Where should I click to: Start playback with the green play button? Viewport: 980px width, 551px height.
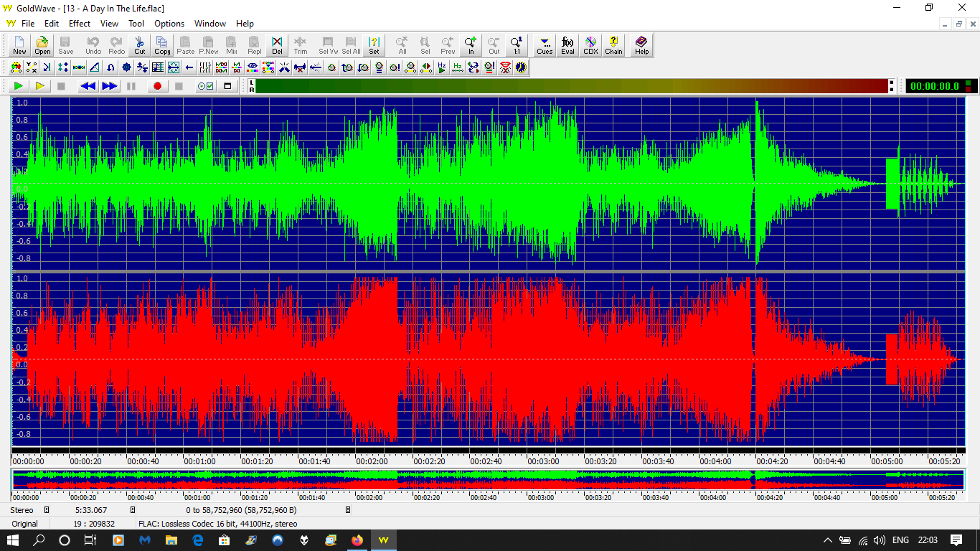(x=19, y=86)
